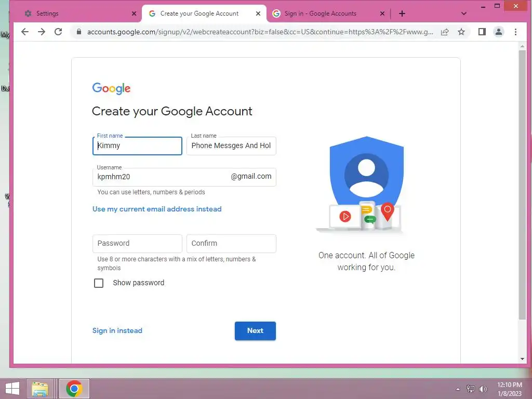The image size is (532, 399).
Task: Open the network tray icon
Action: 471,389
